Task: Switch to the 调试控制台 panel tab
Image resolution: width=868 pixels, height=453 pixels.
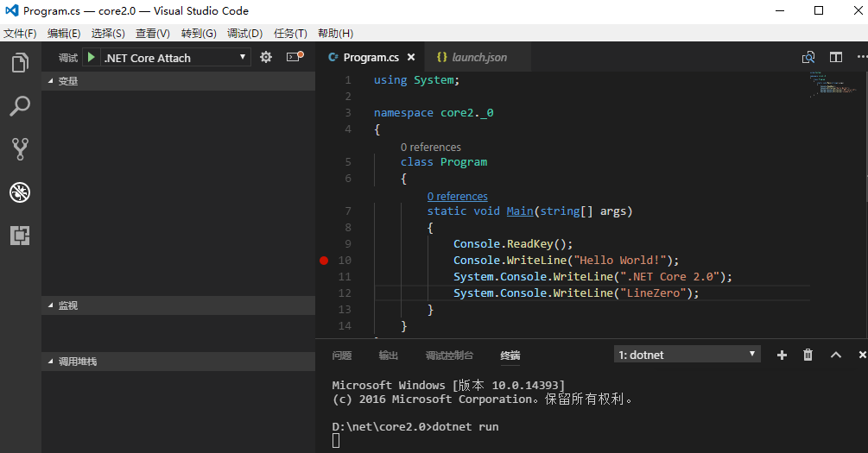Action: tap(449, 355)
